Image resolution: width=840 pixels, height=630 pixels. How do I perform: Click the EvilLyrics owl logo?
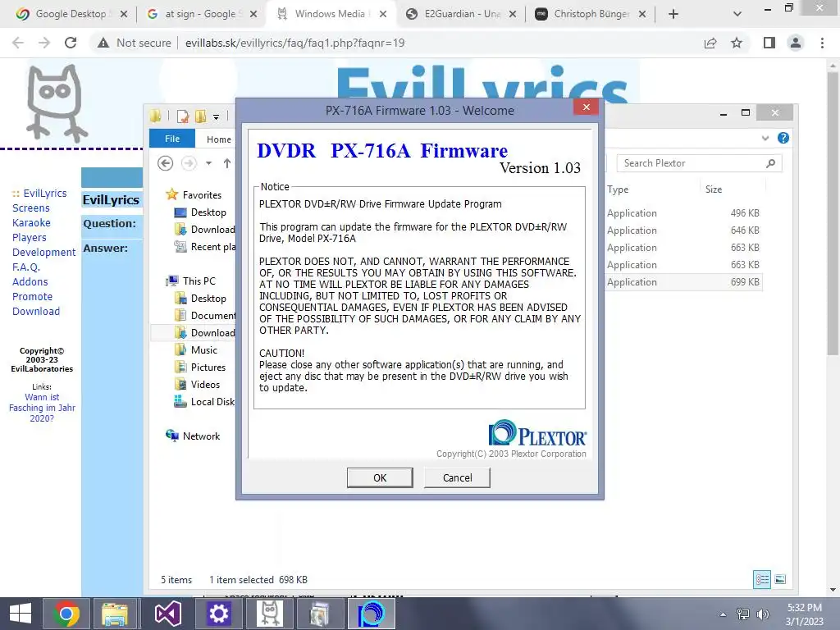[x=57, y=103]
